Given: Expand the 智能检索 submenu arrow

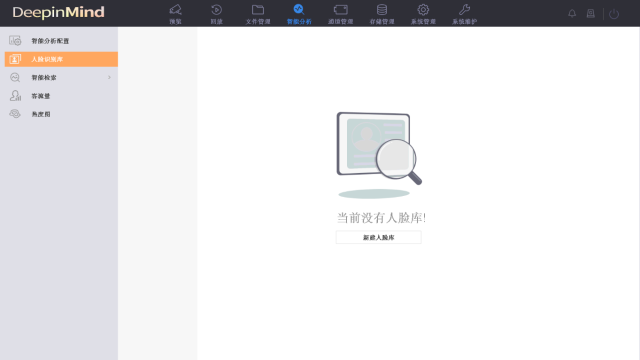Looking at the screenshot, I should 109,77.
